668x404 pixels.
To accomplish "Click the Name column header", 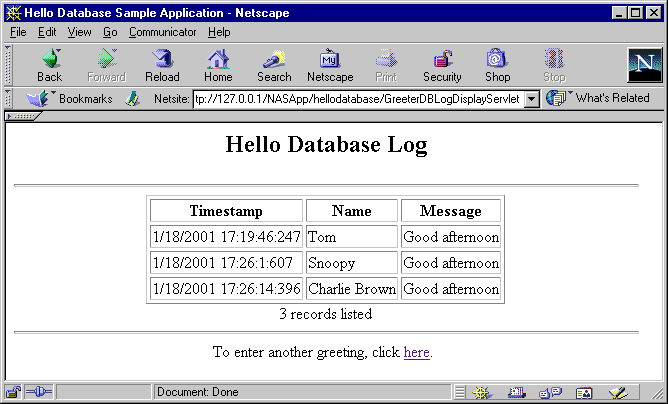I will [x=351, y=211].
